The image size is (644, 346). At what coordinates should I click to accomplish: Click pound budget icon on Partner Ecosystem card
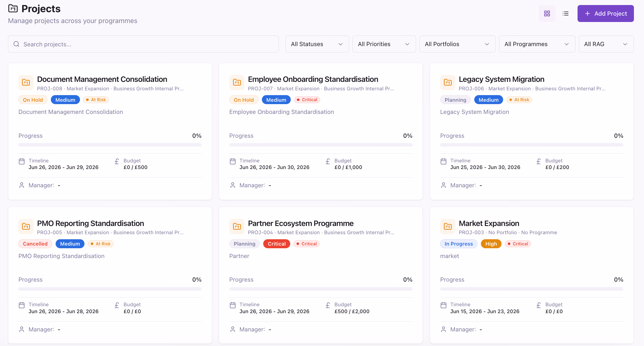click(328, 305)
